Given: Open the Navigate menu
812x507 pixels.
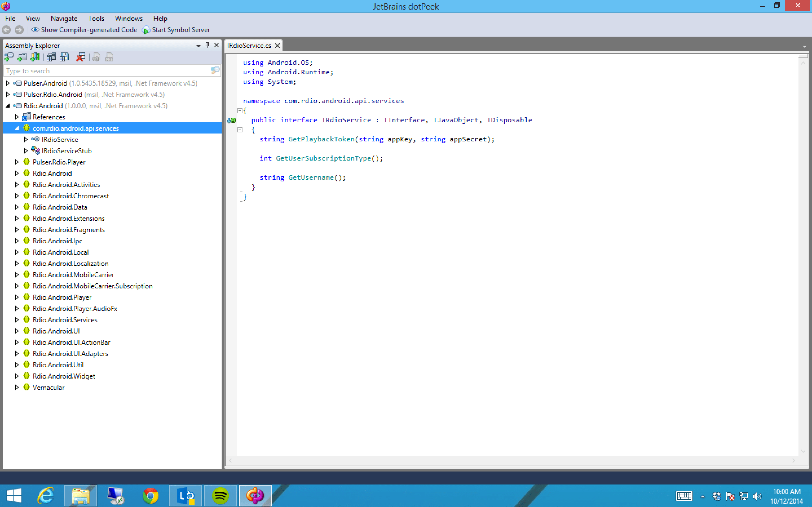Looking at the screenshot, I should point(64,18).
